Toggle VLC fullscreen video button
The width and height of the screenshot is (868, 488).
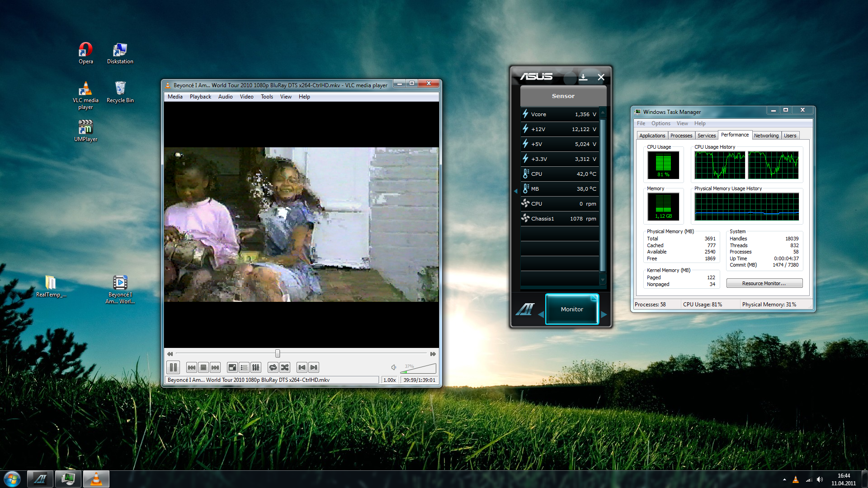[232, 367]
